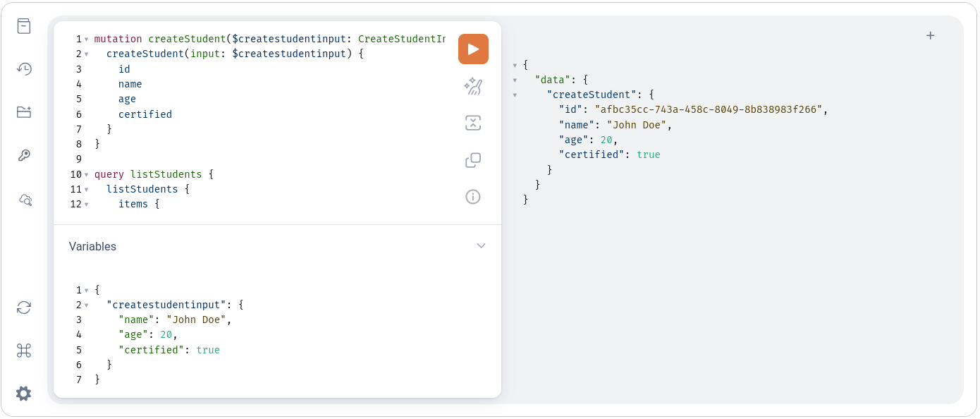Add a new tab with plus icon
980x419 pixels.
[930, 35]
